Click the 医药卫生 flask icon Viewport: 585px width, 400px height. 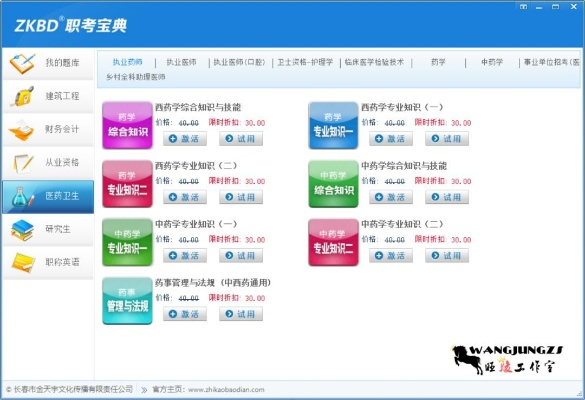[22, 196]
